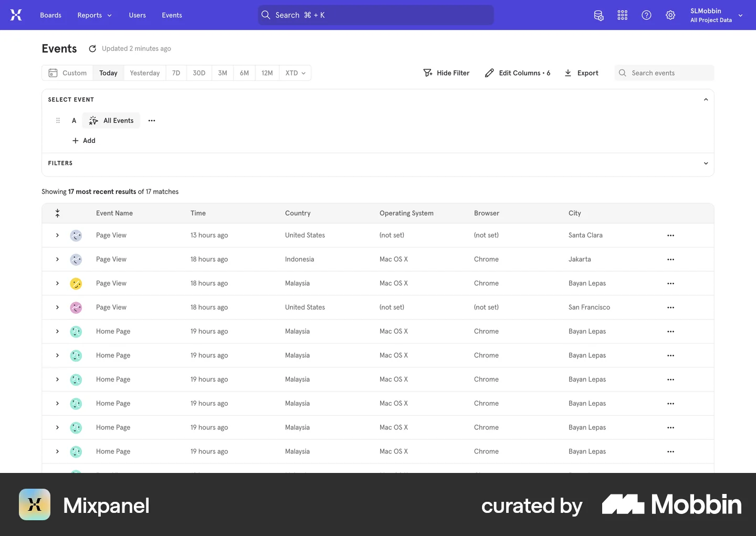Screen dimensions: 756x536
Task: Open the SLMobbin project switcher
Action: [716, 15]
